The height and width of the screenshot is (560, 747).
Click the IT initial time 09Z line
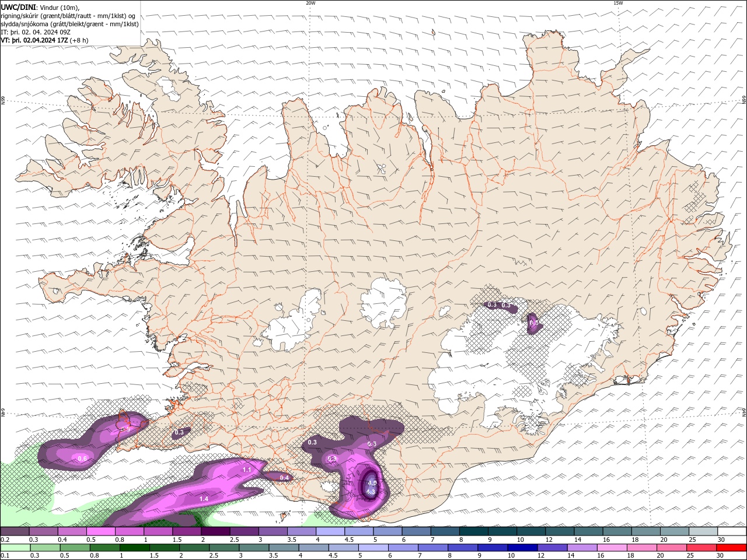pos(36,32)
